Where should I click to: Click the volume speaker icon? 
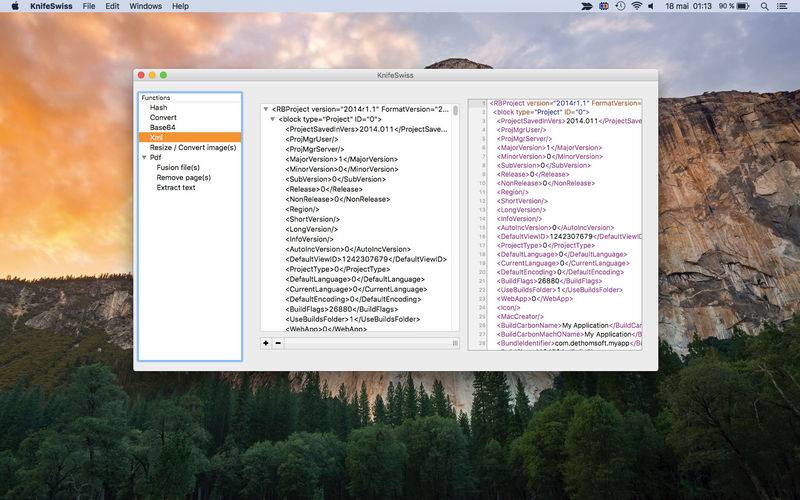point(651,6)
